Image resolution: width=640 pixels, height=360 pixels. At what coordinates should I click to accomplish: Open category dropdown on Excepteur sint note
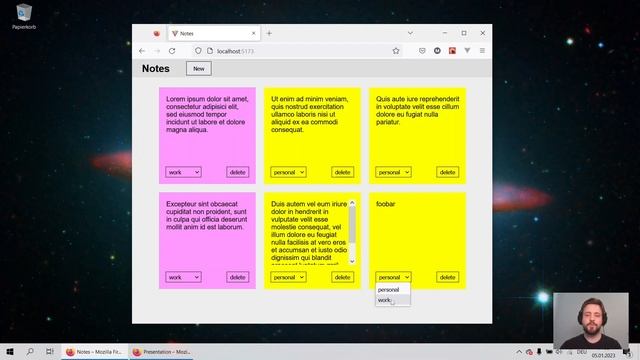[x=183, y=277]
